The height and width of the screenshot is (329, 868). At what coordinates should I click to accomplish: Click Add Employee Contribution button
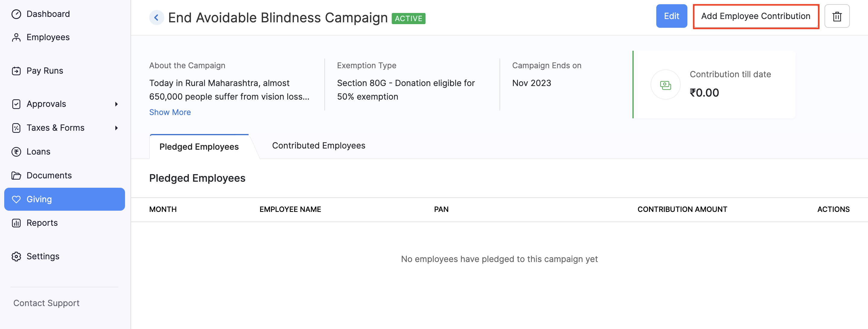755,16
